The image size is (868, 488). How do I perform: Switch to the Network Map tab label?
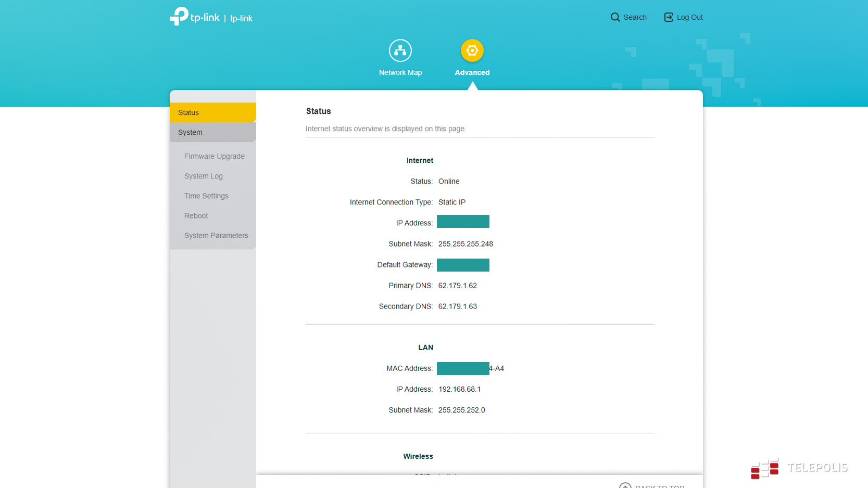click(400, 72)
